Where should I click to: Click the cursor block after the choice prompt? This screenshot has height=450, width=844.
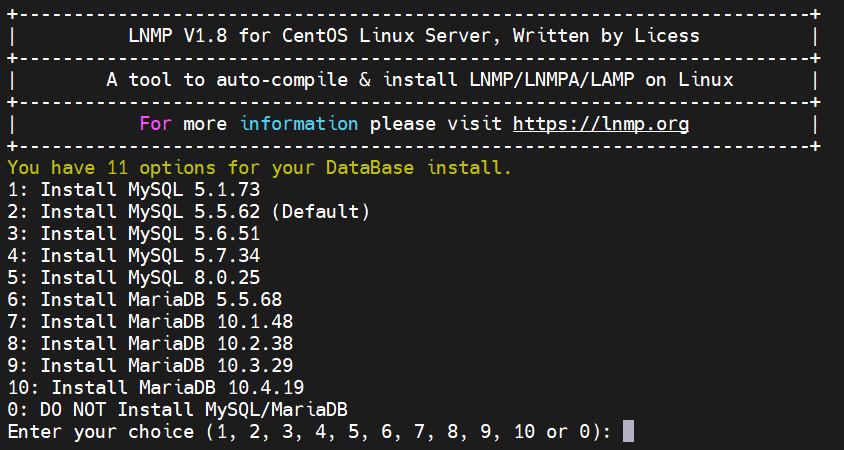pyautogui.click(x=628, y=432)
